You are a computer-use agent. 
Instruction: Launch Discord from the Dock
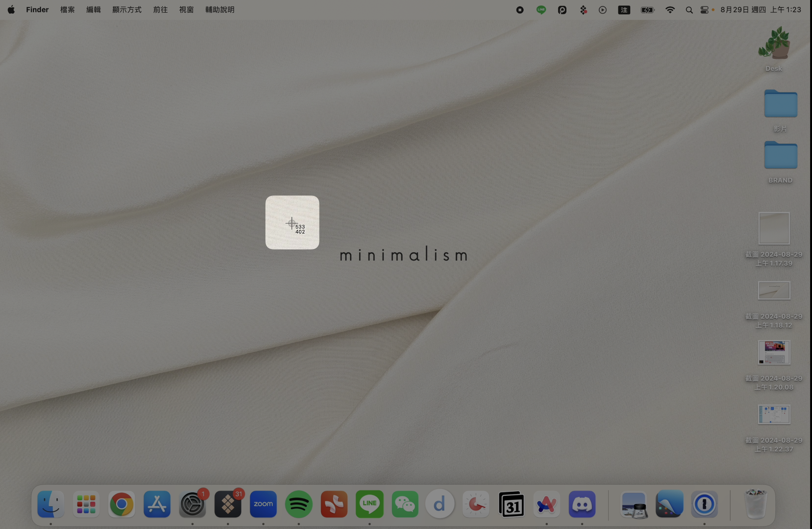[582, 504]
